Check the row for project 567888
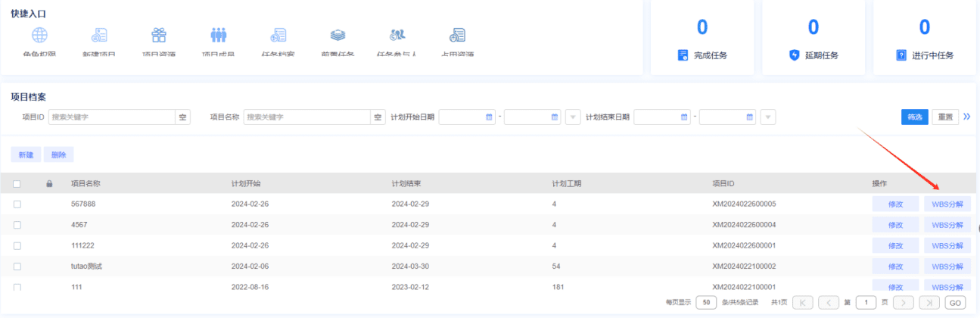980x318 pixels. (17, 204)
